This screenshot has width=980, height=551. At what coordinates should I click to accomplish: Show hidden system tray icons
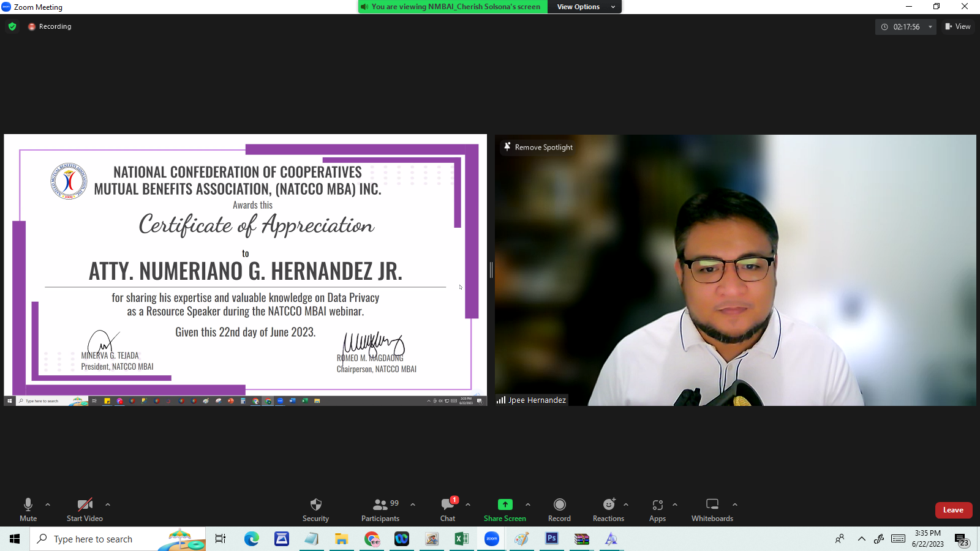click(861, 539)
